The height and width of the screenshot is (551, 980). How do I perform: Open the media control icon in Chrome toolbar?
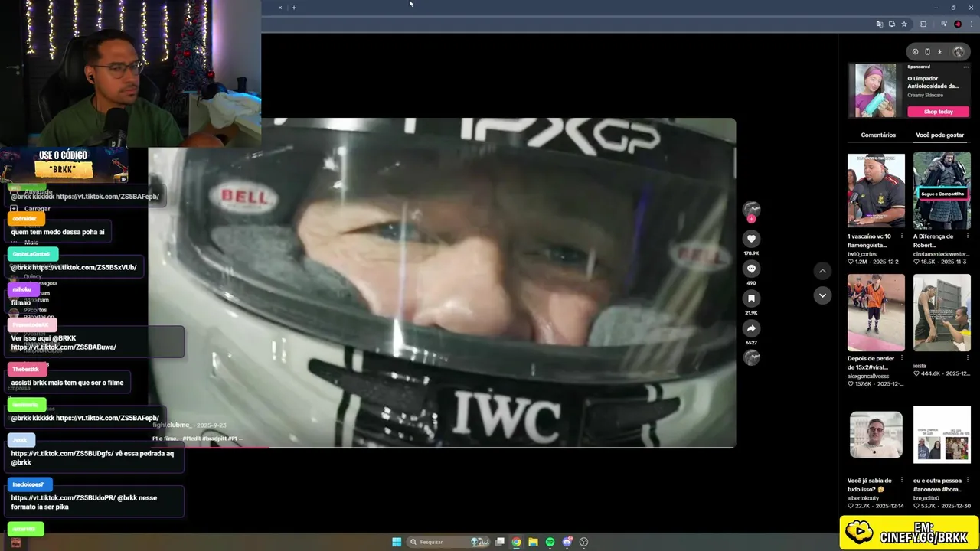[x=944, y=24]
